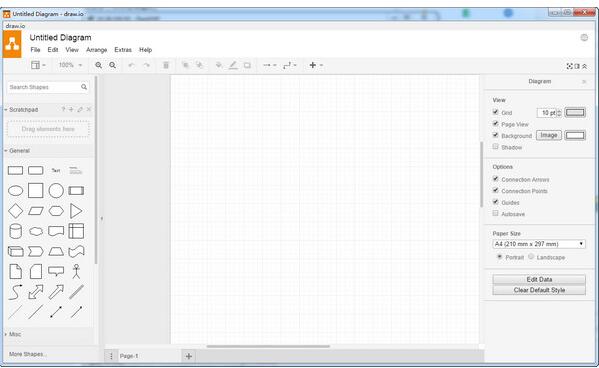The height and width of the screenshot is (368, 599).
Task: Select the cylinder shape in General palette
Action: (x=16, y=231)
